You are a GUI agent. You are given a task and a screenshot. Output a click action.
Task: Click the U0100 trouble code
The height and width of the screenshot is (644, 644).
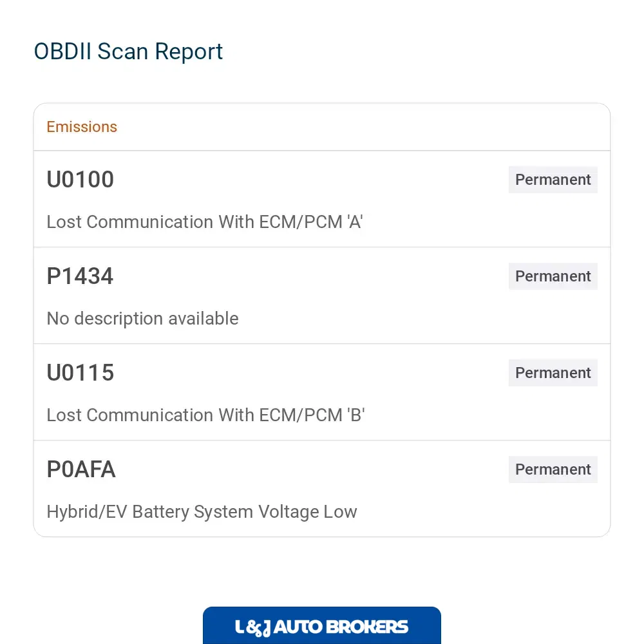[80, 180]
